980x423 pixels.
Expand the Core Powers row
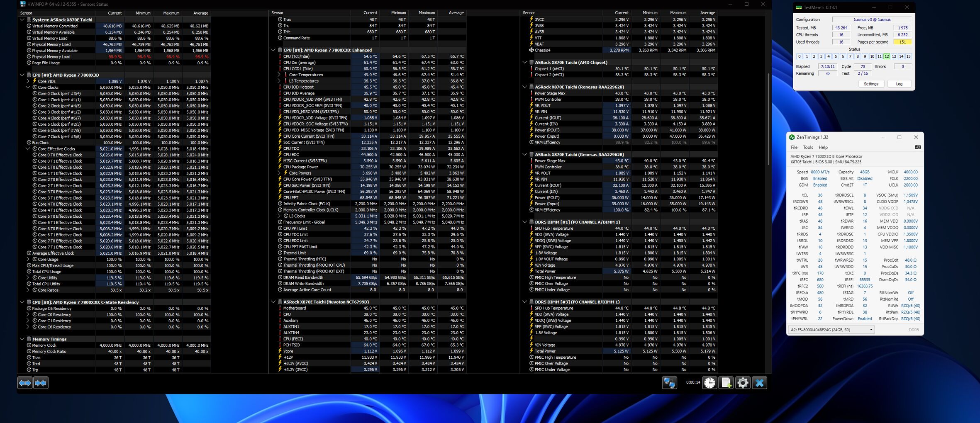click(x=279, y=173)
